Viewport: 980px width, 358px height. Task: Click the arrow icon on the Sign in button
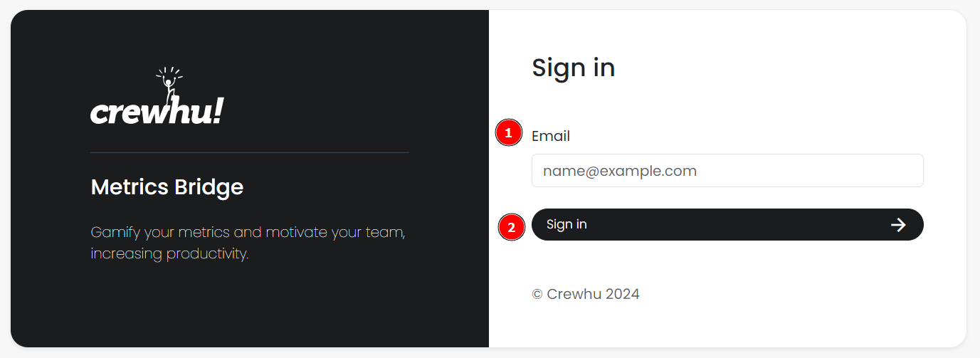click(898, 225)
